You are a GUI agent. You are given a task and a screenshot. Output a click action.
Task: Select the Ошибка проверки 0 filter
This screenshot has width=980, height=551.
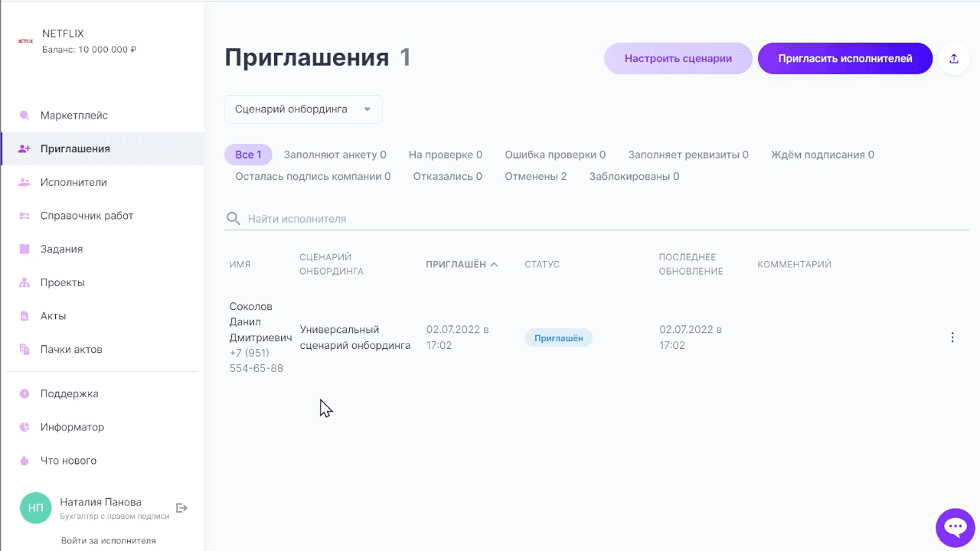(x=555, y=155)
